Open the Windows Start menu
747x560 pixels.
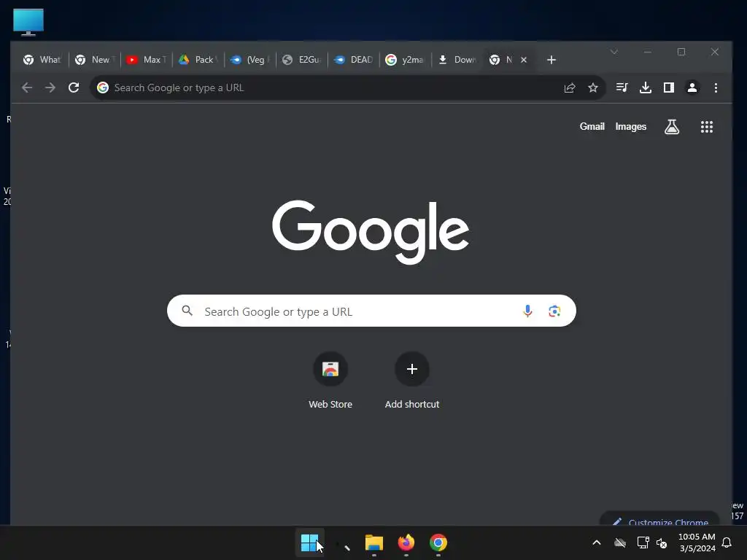(x=309, y=542)
